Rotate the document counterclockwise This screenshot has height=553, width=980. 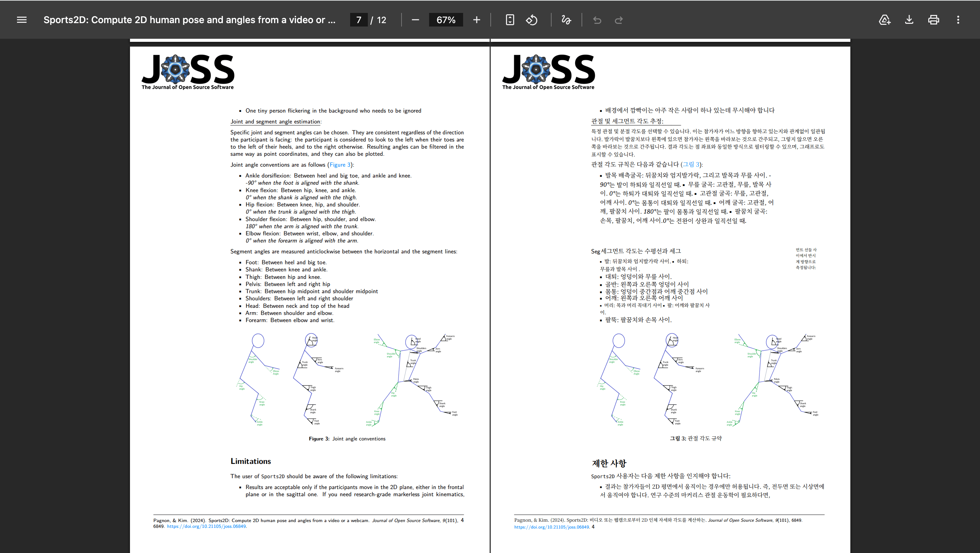[x=532, y=20]
